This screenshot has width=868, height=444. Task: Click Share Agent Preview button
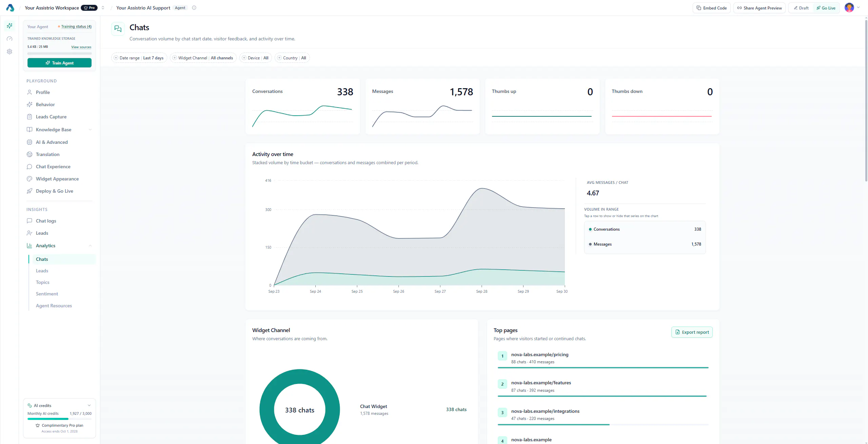[x=759, y=8]
